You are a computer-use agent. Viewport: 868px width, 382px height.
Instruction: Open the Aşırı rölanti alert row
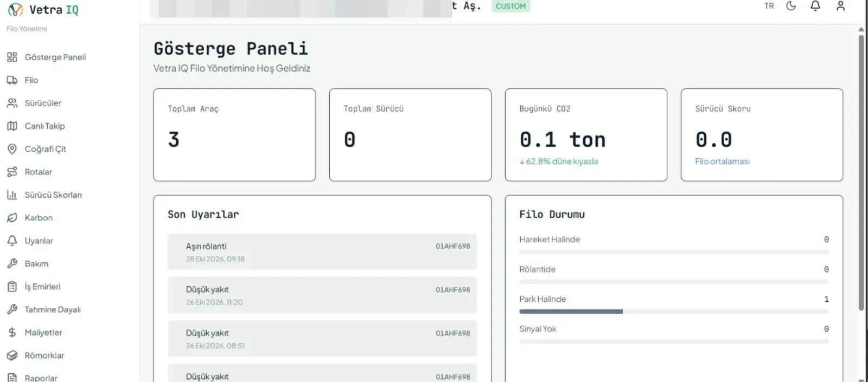[x=322, y=252]
